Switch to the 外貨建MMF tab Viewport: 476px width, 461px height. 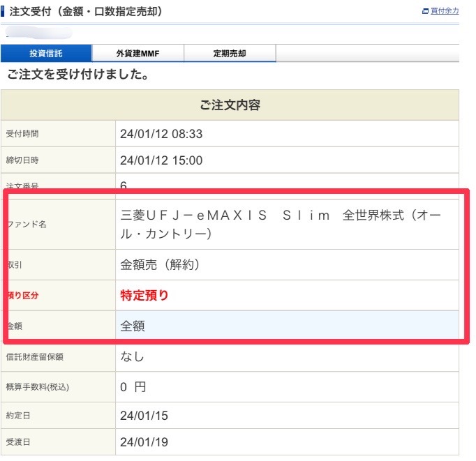137,54
